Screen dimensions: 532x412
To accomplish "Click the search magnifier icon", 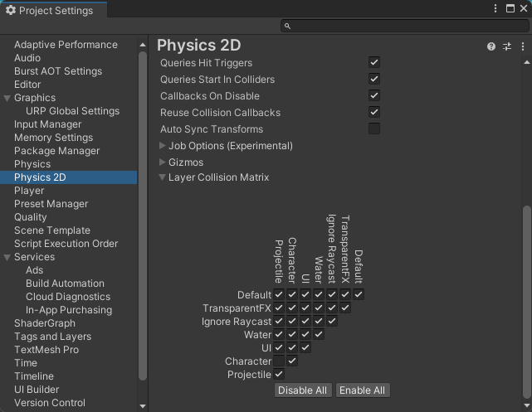I will (x=287, y=26).
